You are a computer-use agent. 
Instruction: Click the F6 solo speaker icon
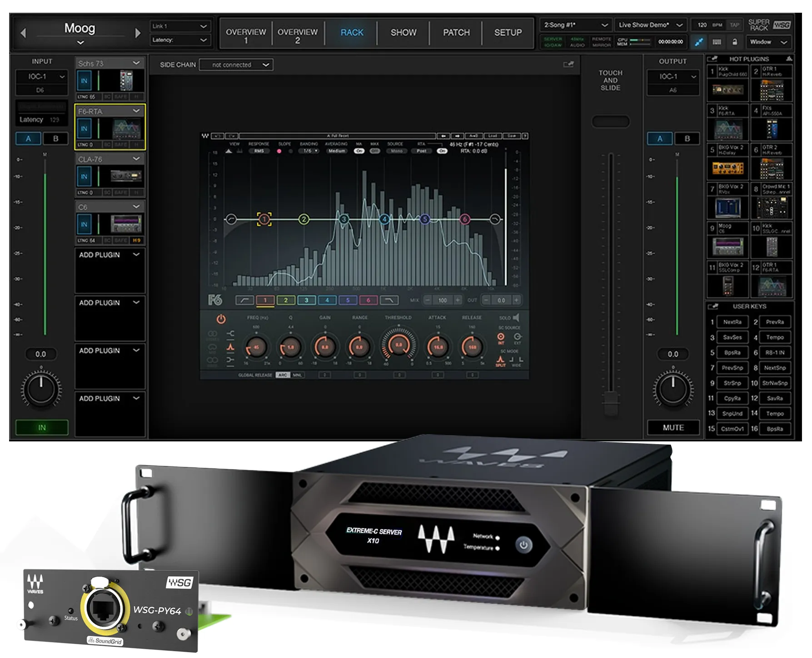pyautogui.click(x=516, y=317)
